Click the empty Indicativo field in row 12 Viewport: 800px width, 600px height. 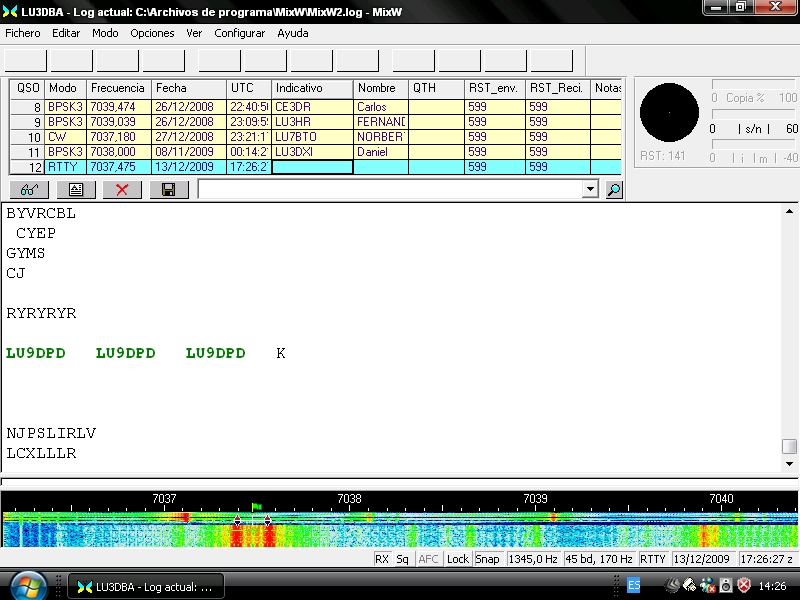click(x=312, y=167)
